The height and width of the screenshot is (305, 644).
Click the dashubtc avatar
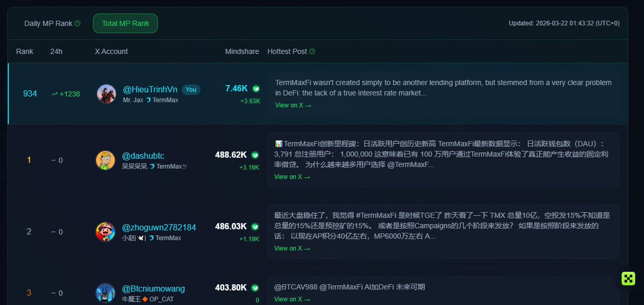pos(105,160)
